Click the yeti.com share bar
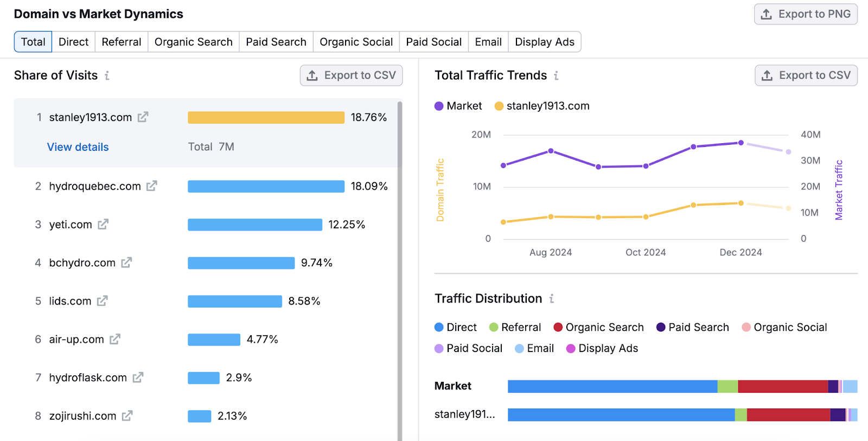Viewport: 868px width, 441px height. (255, 225)
